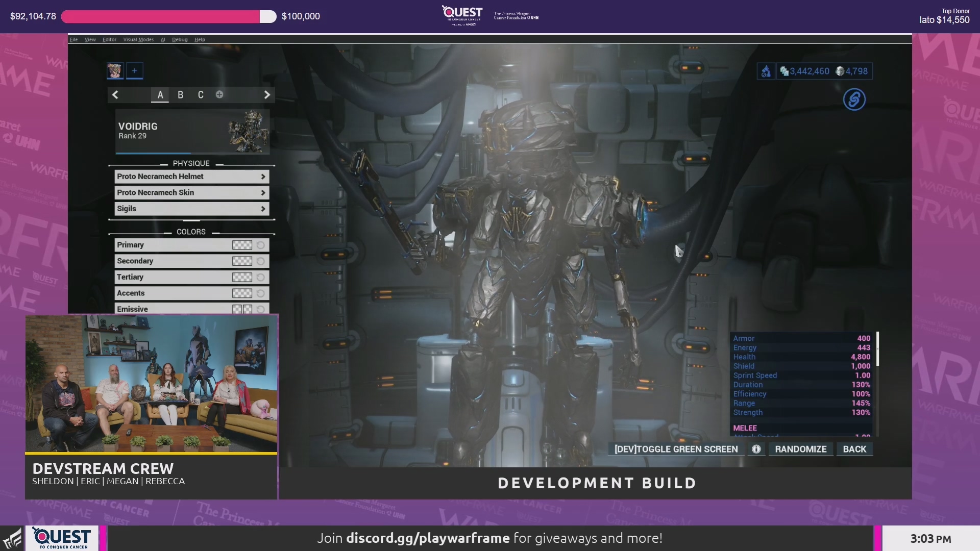This screenshot has height=551, width=980.
Task: Reset the Accents color with its undo icon
Action: tap(261, 293)
